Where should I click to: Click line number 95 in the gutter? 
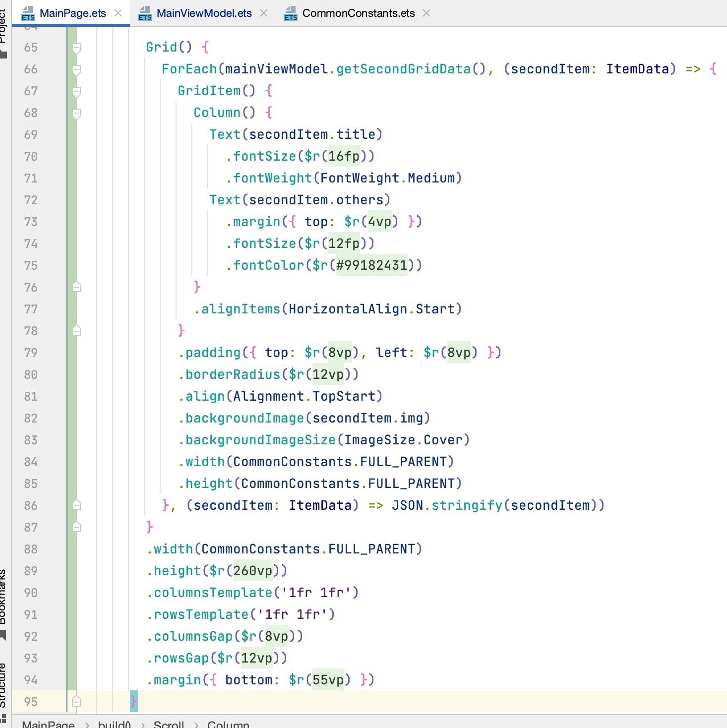pos(31,702)
